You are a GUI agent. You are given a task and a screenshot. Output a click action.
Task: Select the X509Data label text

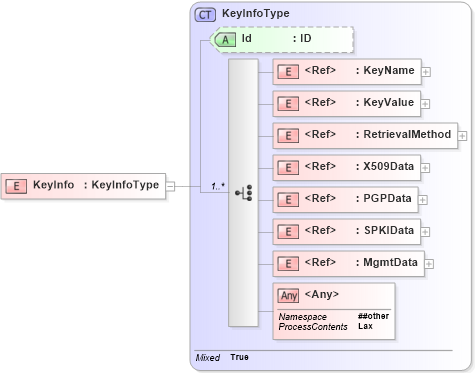click(389, 166)
